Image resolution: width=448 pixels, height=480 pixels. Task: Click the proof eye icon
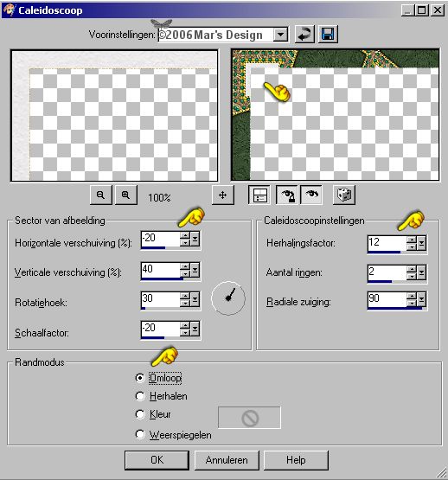click(311, 195)
